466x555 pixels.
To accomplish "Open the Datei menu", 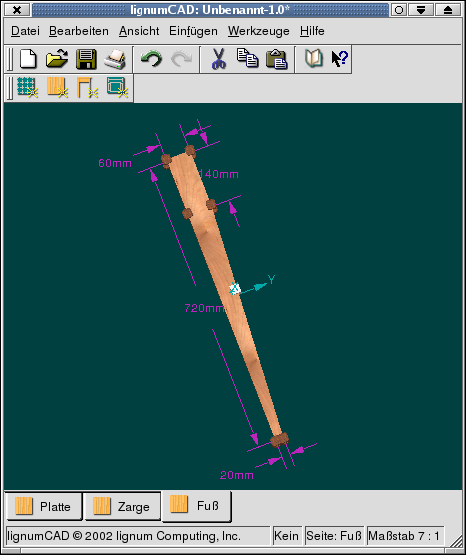I will point(25,31).
